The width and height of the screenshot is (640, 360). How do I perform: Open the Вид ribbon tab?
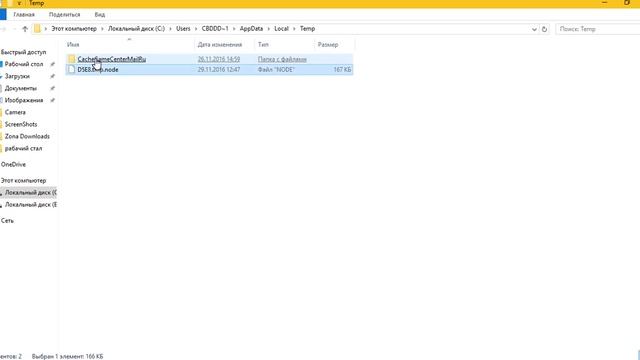(100, 14)
